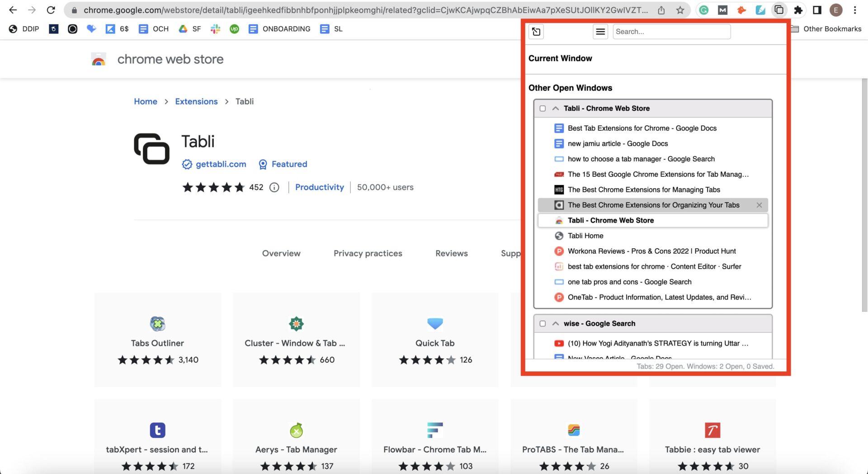Select the highlighted 'Tabli - Chrome Web Store' tab row
Viewport: 868px width, 474px height.
(653, 221)
